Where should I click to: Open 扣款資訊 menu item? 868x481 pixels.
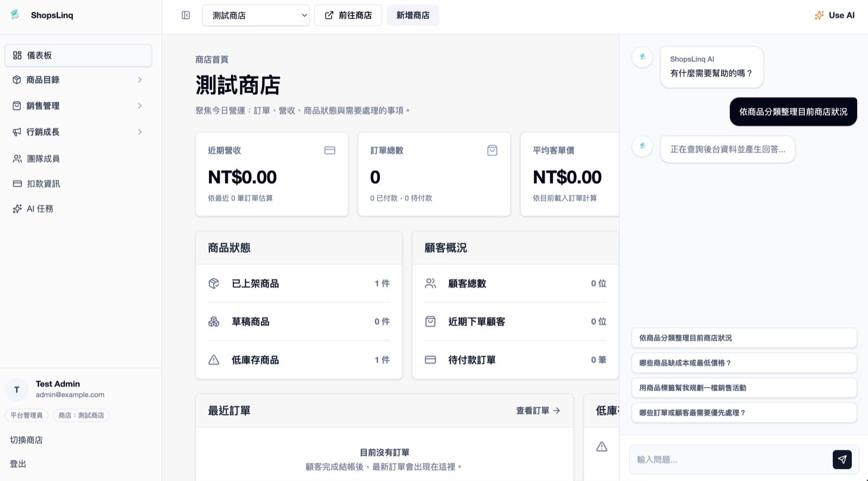78,184
